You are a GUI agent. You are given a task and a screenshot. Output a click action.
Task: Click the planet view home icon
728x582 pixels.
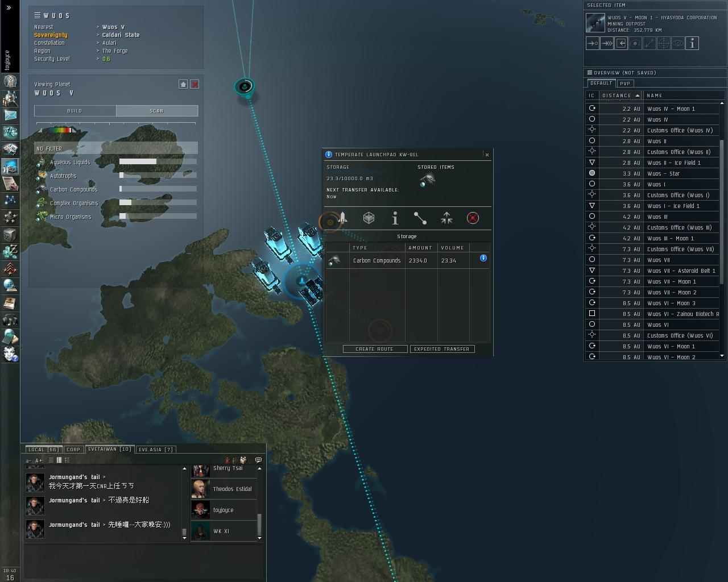click(x=183, y=84)
